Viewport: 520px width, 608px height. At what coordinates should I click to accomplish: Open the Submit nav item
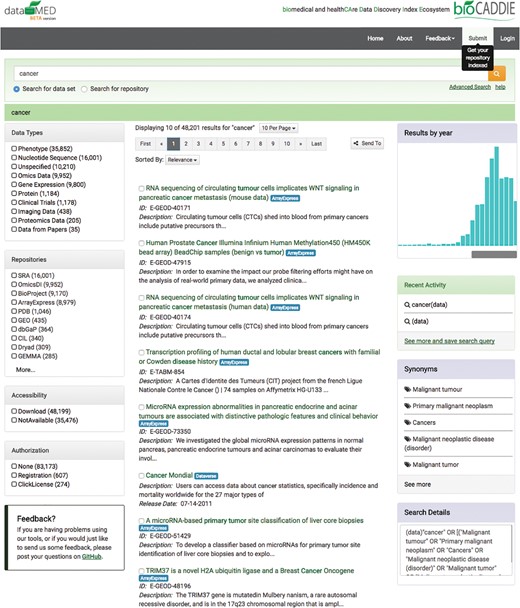[477, 38]
